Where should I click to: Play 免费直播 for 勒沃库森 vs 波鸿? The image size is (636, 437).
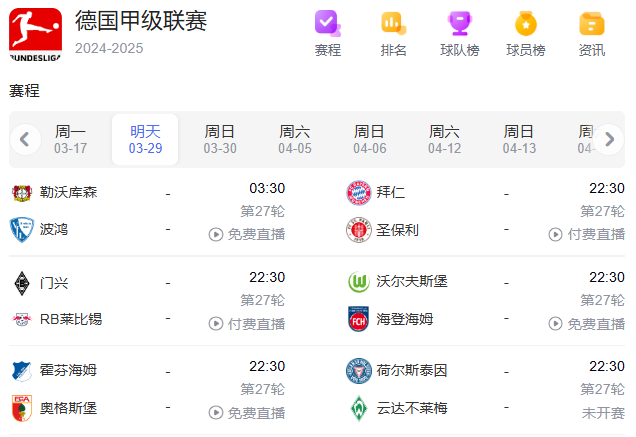[x=247, y=234]
